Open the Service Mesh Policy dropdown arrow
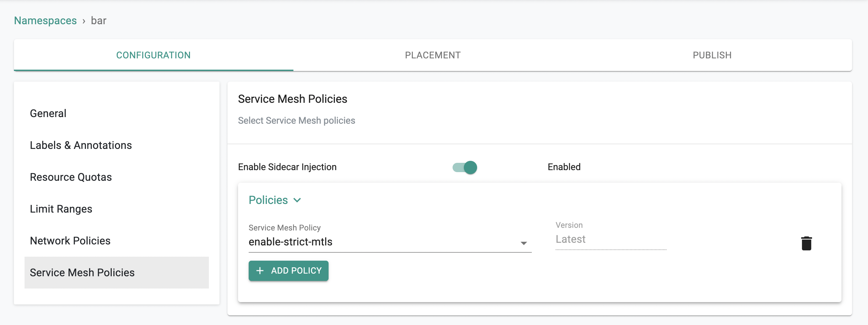The image size is (868, 325). (524, 243)
